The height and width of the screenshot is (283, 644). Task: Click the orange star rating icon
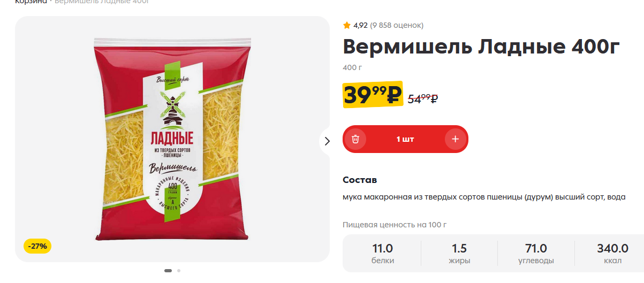[x=346, y=25]
